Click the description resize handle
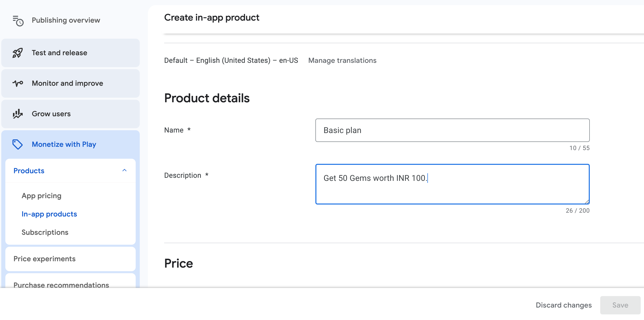Image resolution: width=644 pixels, height=320 pixels. click(587, 201)
